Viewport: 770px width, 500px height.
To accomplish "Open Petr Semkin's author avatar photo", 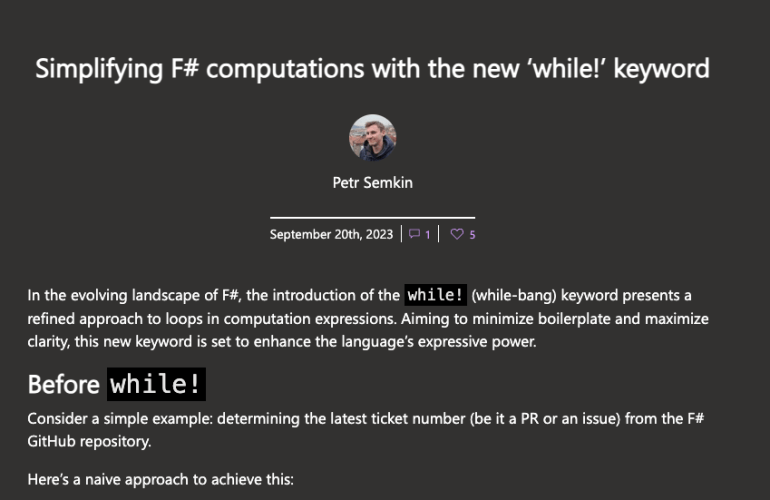I will tap(372, 138).
